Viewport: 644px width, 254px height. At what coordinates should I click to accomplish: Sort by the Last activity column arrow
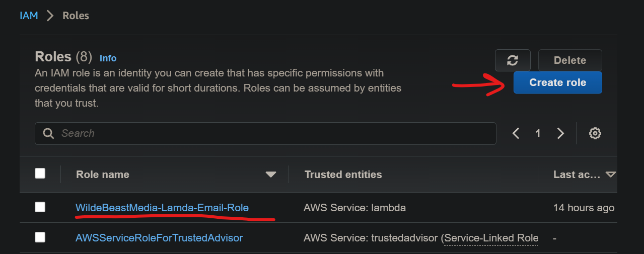(x=611, y=175)
